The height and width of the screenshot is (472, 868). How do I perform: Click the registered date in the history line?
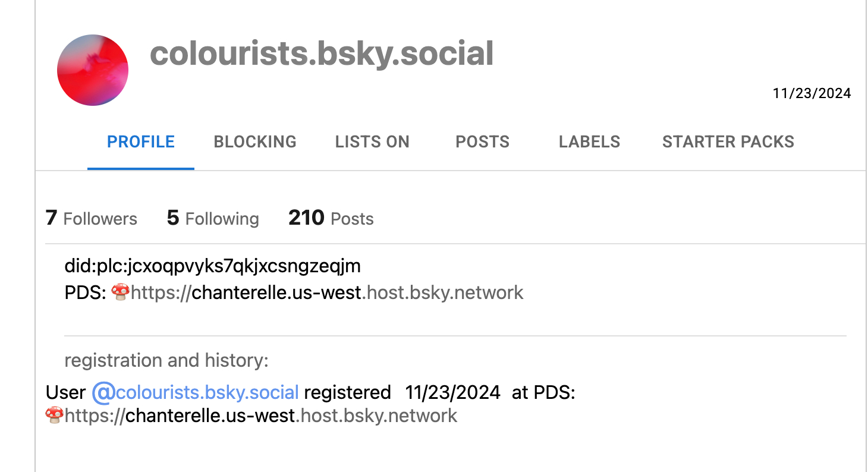(452, 393)
